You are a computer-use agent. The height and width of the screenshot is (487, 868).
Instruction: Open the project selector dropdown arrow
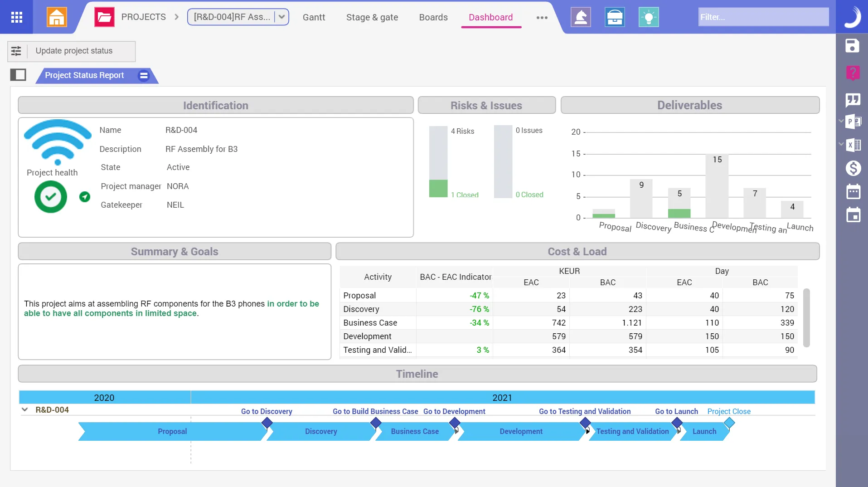click(281, 17)
